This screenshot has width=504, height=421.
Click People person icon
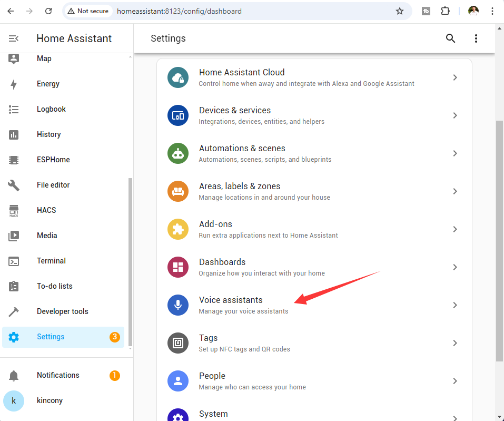point(178,381)
